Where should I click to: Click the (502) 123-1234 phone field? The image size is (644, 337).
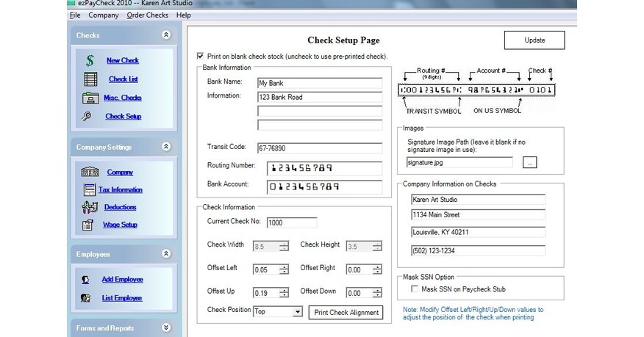[478, 251]
